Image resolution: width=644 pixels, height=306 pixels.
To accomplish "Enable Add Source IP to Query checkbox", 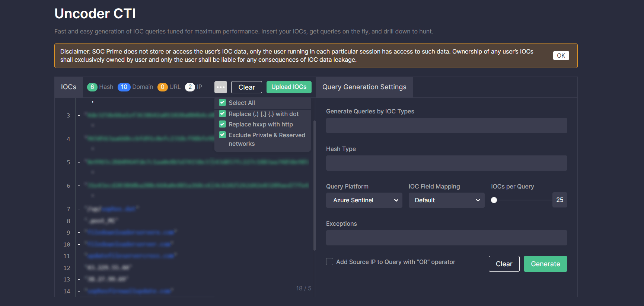I will coord(329,262).
